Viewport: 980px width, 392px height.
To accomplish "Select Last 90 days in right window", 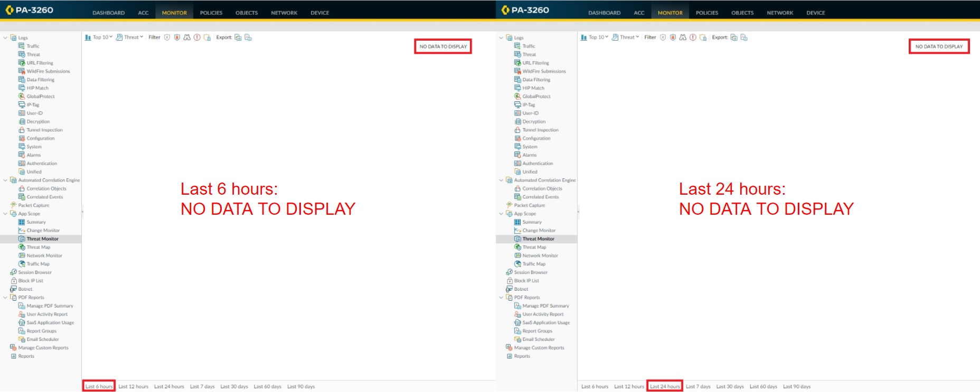I will point(797,387).
